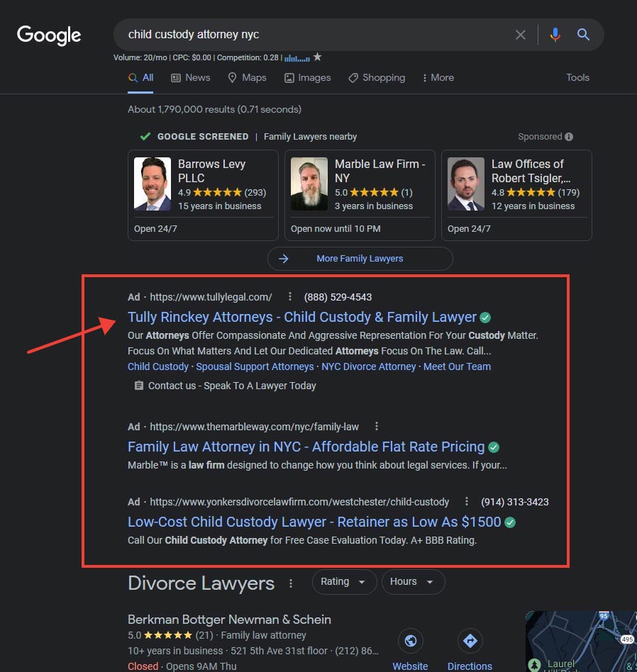
Task: Open the keyword trend bar chart icon
Action: pyautogui.click(x=297, y=58)
